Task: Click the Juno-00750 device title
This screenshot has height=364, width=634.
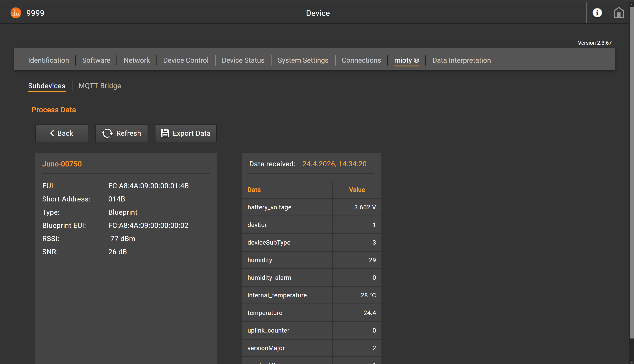Action: coord(62,164)
